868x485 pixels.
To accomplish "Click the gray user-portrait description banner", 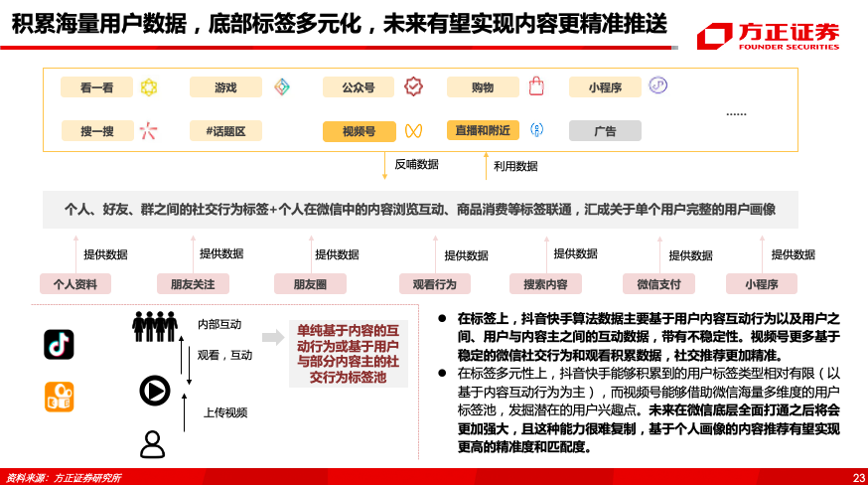I will tap(420, 210).
